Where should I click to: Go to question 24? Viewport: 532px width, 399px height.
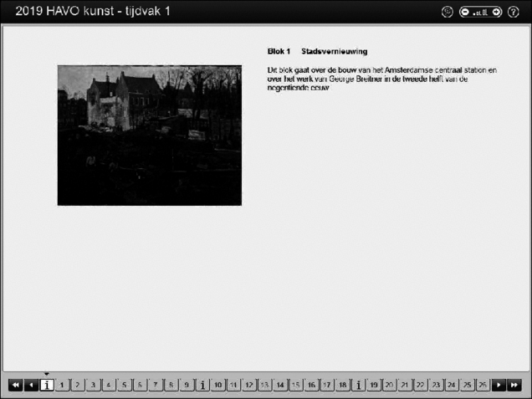[x=452, y=385]
